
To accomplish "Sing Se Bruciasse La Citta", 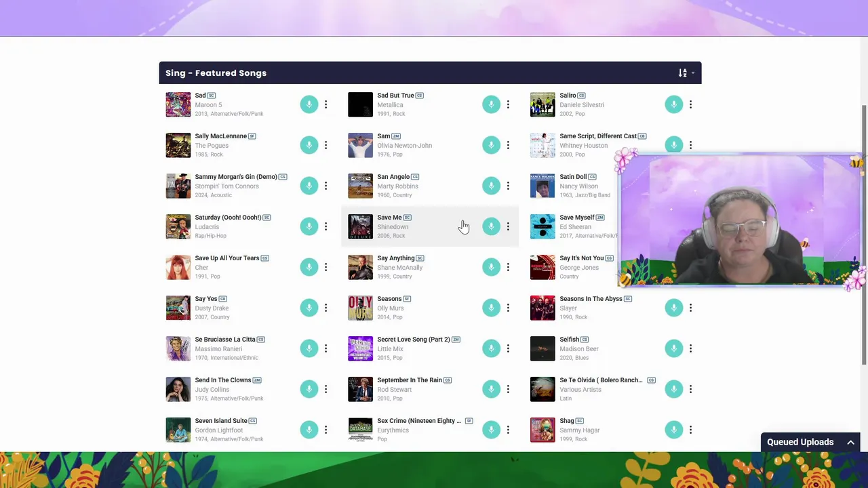I will pos(309,348).
